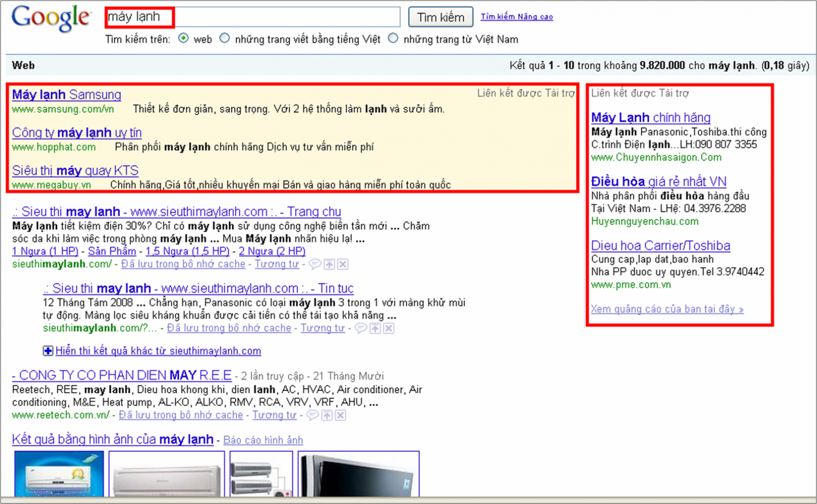Open cached copy of the Tin tuc result
Image resolution: width=817 pixels, height=504 pixels.
[229, 328]
